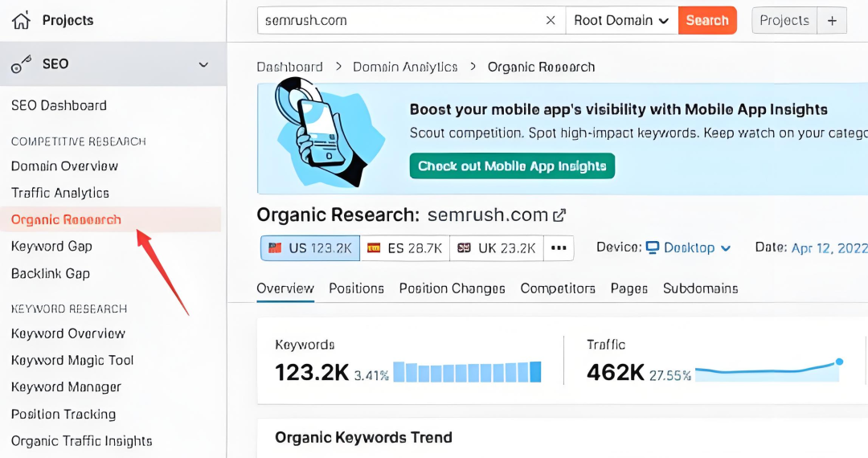868x458 pixels.
Task: Click the SEO key icon in sidebar
Action: [21, 64]
